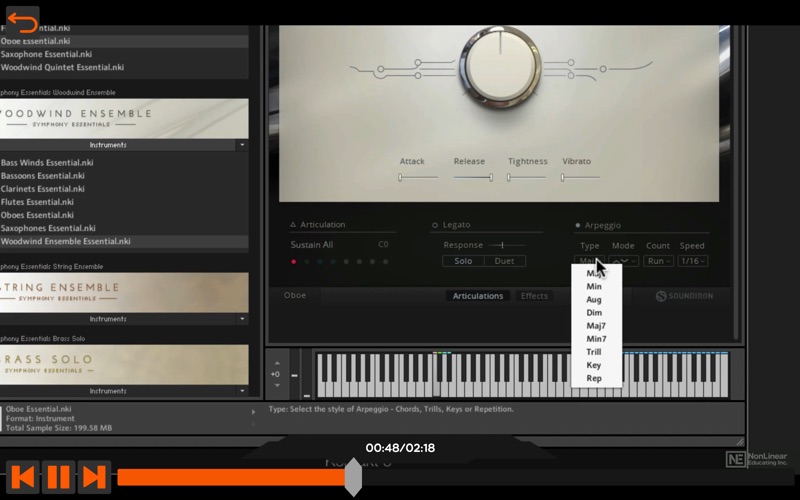Choose Dim arpeggio type
800x500 pixels.
(x=596, y=313)
